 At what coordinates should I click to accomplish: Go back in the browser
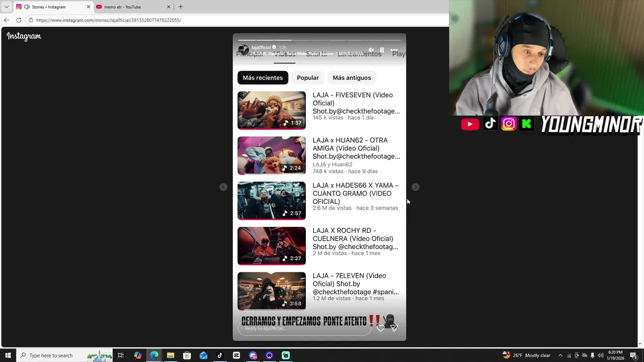pyautogui.click(x=7, y=20)
